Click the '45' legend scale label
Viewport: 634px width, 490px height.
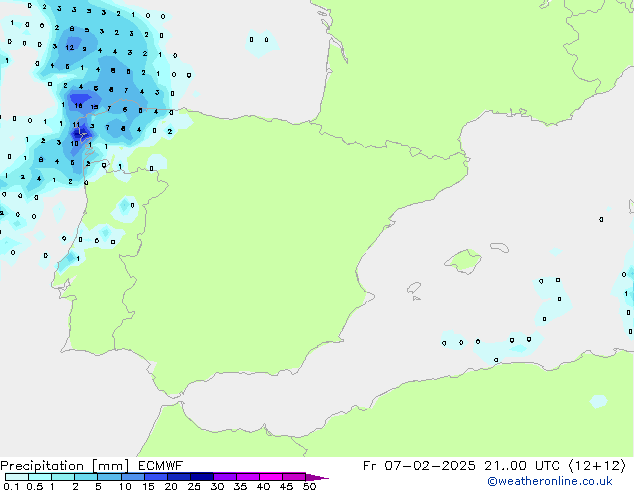click(x=286, y=486)
